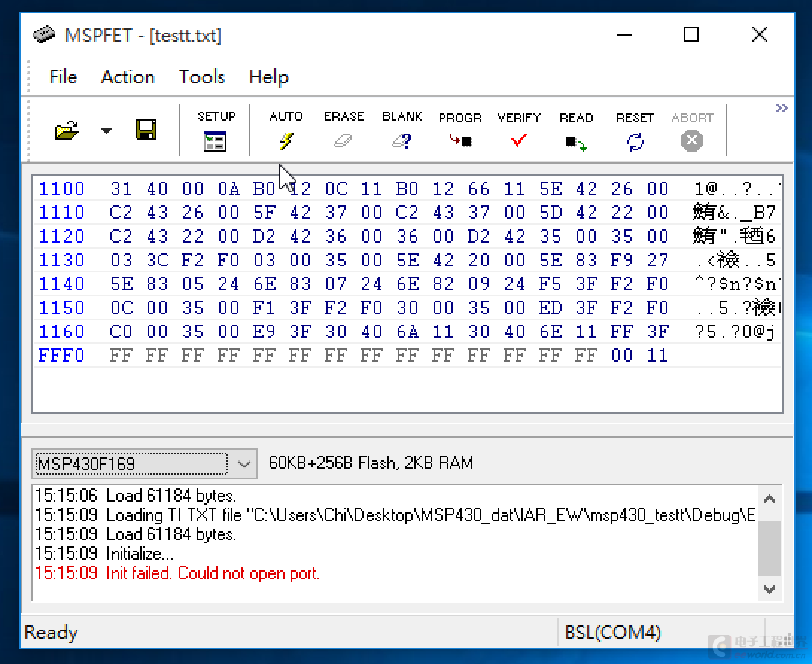Select address 1130 in the hex view

[62, 260]
